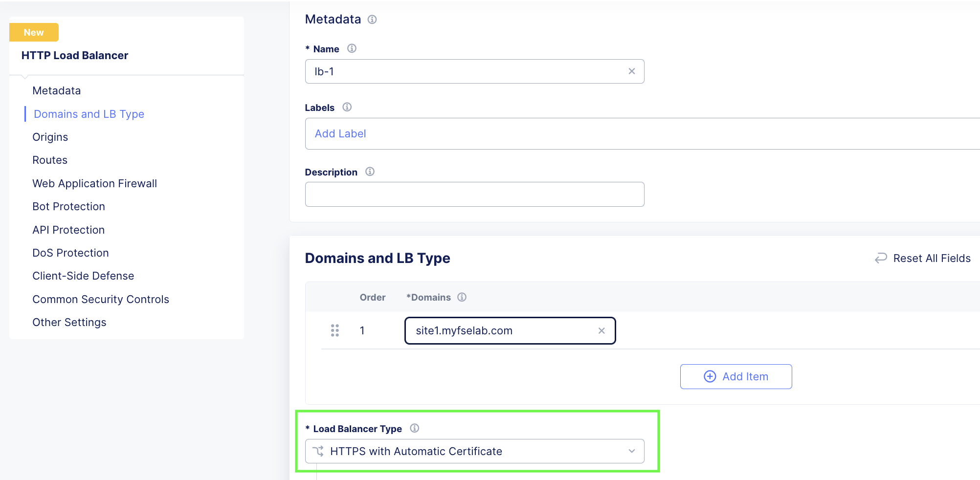The height and width of the screenshot is (480, 980).
Task: Open Other Settings section
Action: [69, 322]
